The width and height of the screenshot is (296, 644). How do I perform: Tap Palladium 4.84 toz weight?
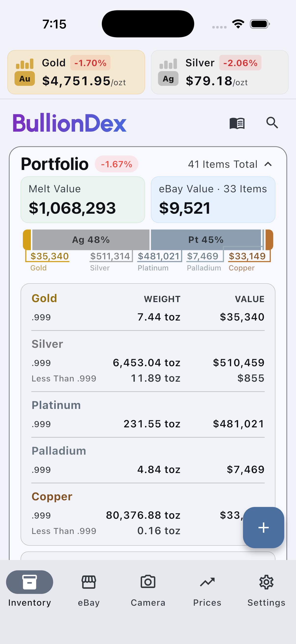click(x=159, y=470)
